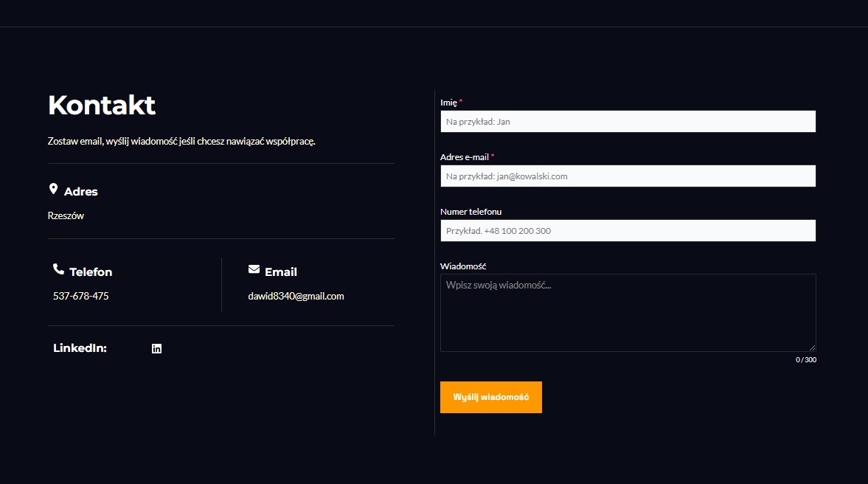Click the LinkedIn: label text
The height and width of the screenshot is (484, 868).
[80, 348]
